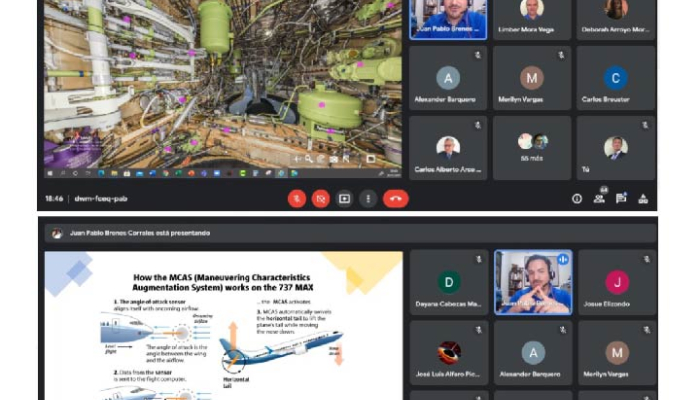Open the meeting details info icon
Image resolution: width=700 pixels, height=400 pixels.
[x=577, y=198]
